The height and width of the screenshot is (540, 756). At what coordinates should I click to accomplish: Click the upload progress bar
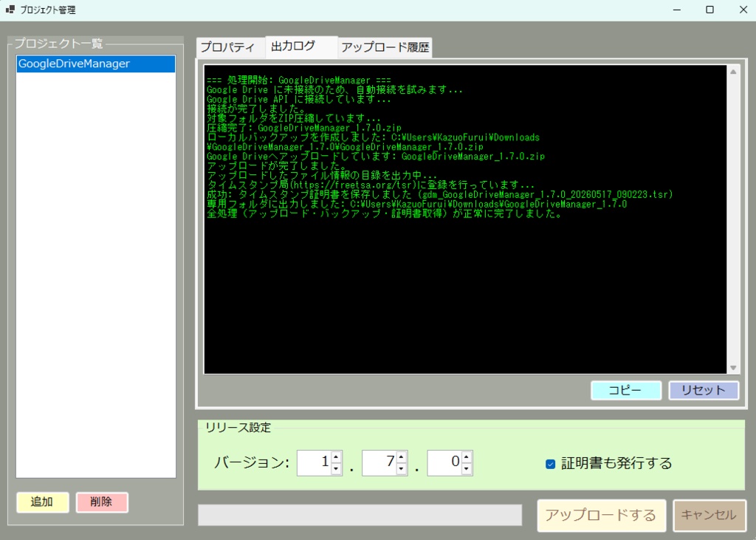point(360,515)
